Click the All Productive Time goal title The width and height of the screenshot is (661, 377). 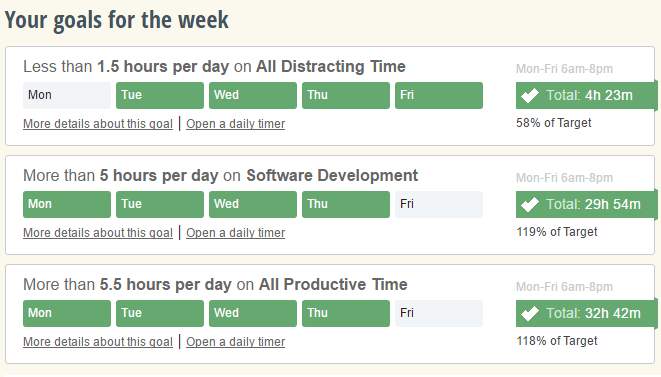(x=215, y=285)
